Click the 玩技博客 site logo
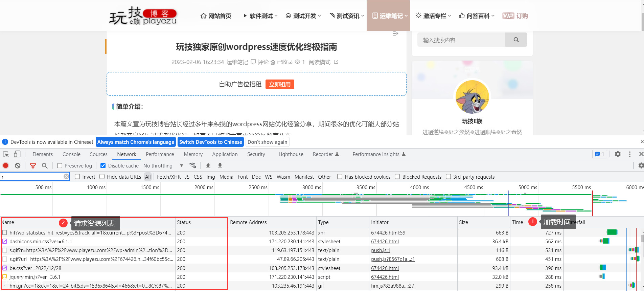 pos(143,16)
